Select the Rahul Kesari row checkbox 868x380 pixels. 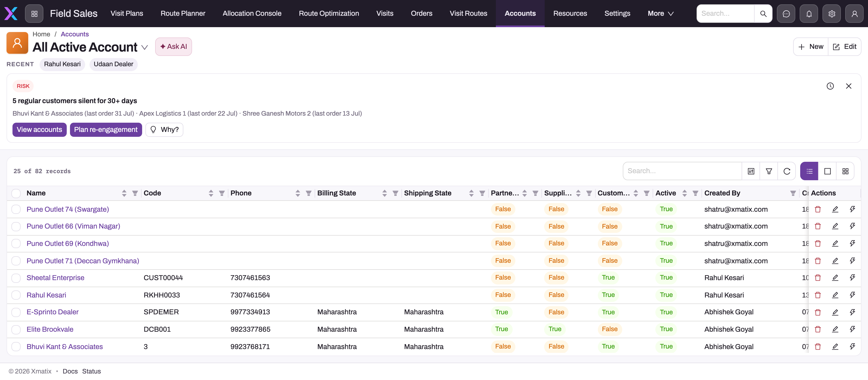16,295
